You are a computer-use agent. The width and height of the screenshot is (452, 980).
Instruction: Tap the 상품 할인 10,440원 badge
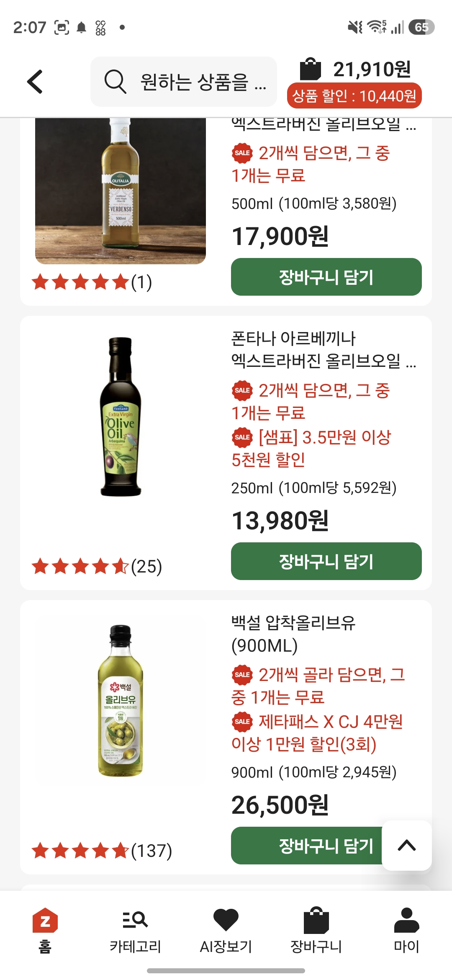(354, 96)
